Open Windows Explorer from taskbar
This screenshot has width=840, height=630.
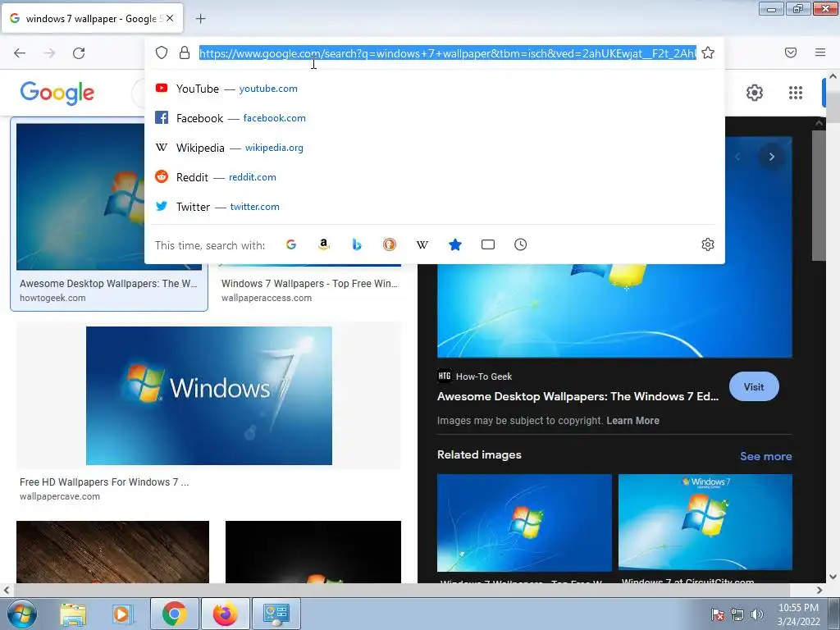[x=73, y=614]
